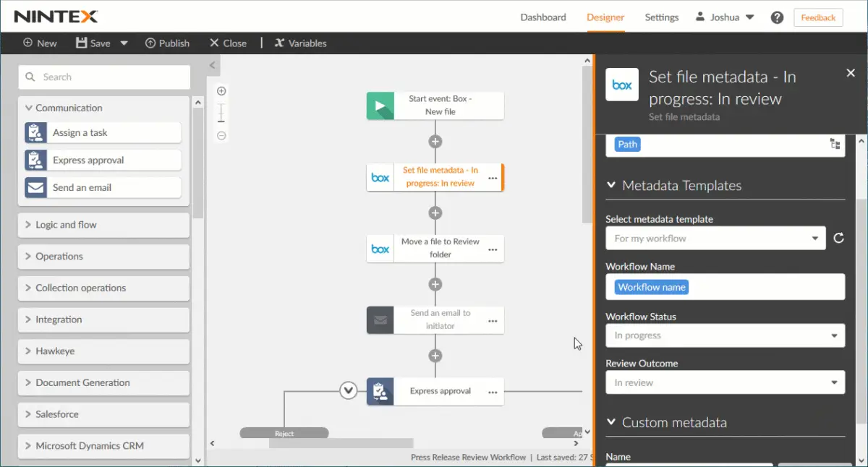Switch to the Designer tab
868x467 pixels.
tap(605, 17)
